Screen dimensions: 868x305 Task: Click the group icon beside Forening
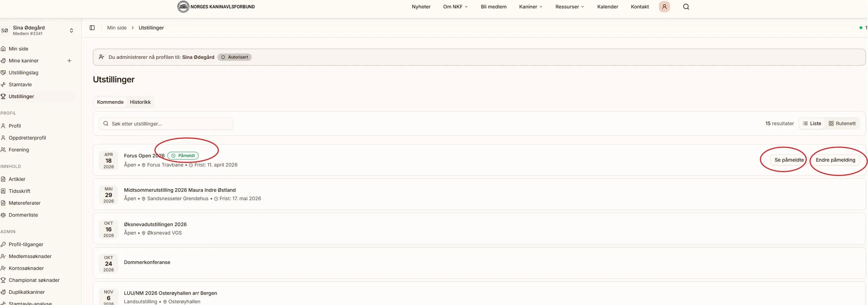pos(3,150)
